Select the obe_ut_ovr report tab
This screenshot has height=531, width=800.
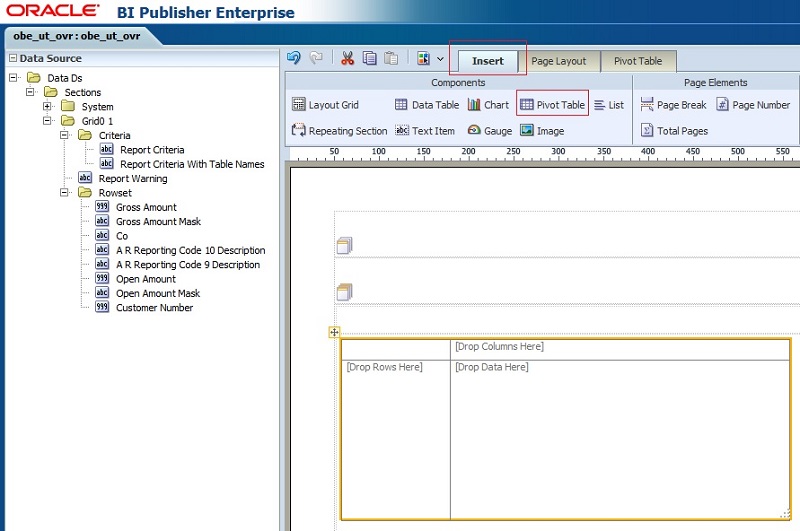click(77, 36)
